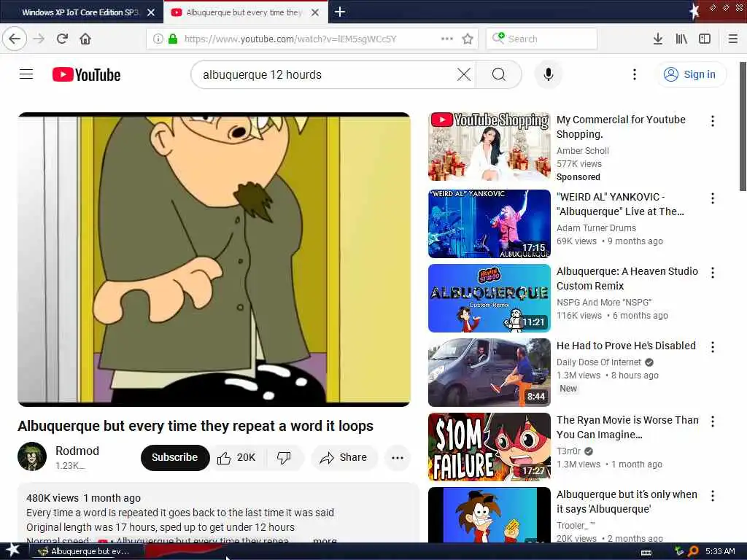Open the Rodmod channel name link
Viewport: 747px width, 560px height.
tap(77, 451)
